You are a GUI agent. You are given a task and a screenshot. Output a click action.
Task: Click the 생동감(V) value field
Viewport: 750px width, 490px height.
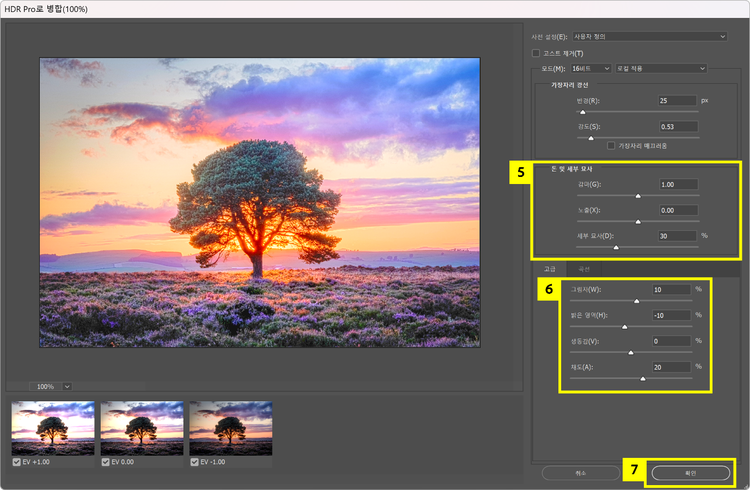click(x=672, y=341)
